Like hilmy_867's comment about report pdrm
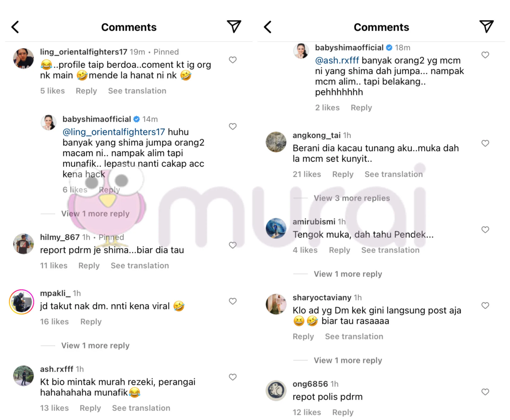510x420 pixels. pyautogui.click(x=233, y=245)
